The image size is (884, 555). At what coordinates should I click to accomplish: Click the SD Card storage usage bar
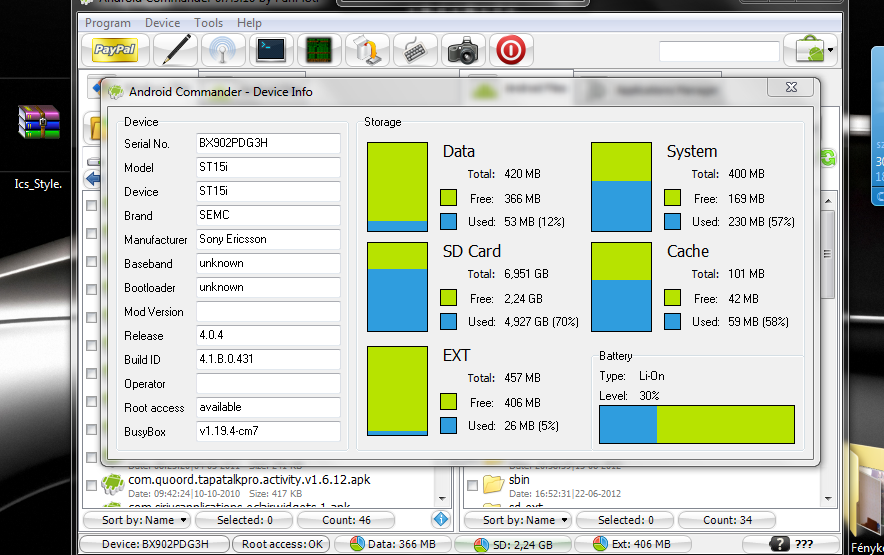(x=397, y=287)
